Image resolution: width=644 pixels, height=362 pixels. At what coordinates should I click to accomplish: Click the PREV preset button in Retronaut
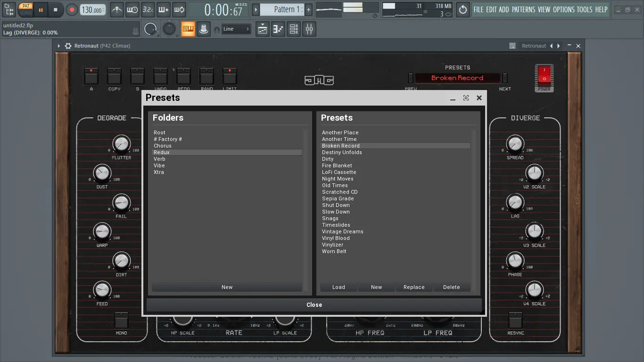click(411, 78)
